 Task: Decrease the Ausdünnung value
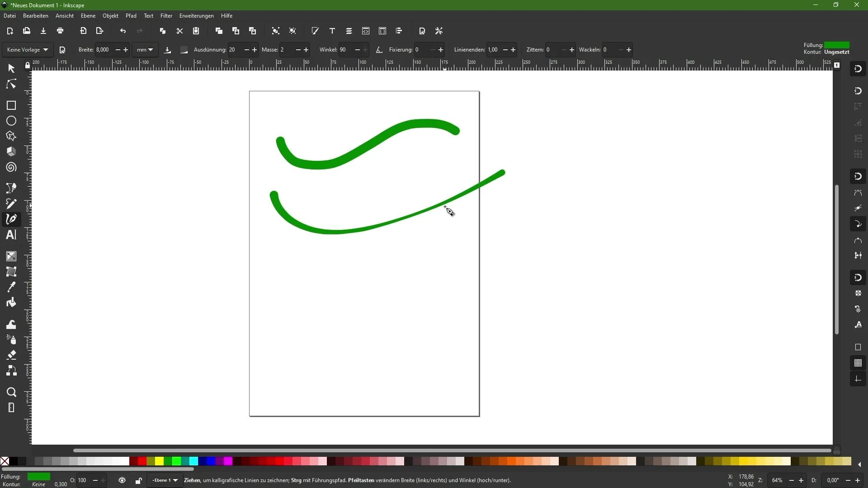[x=247, y=50]
